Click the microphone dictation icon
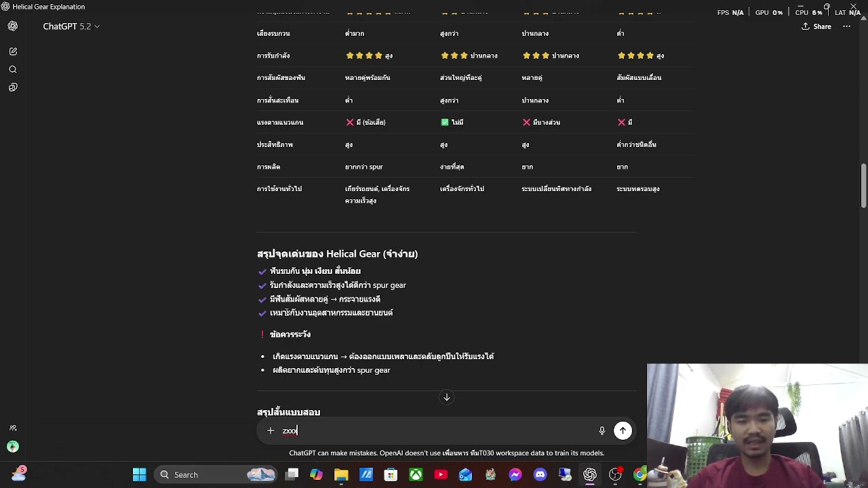 tap(601, 431)
